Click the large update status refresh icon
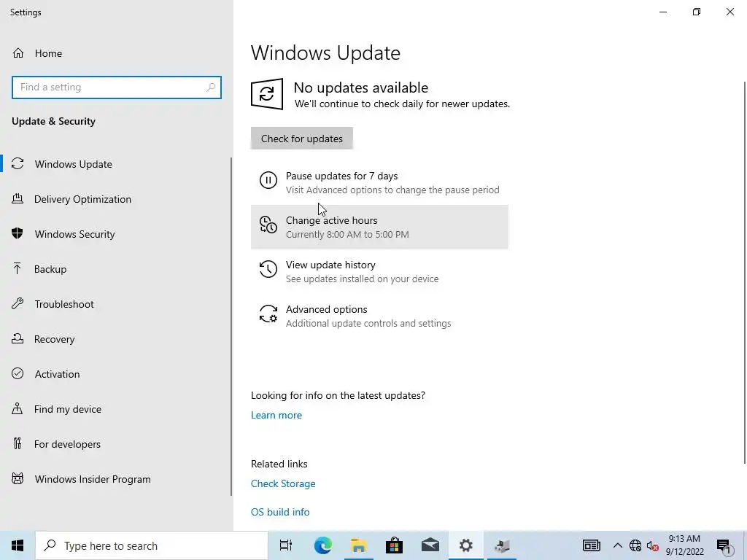This screenshot has width=747, height=560. (x=267, y=94)
